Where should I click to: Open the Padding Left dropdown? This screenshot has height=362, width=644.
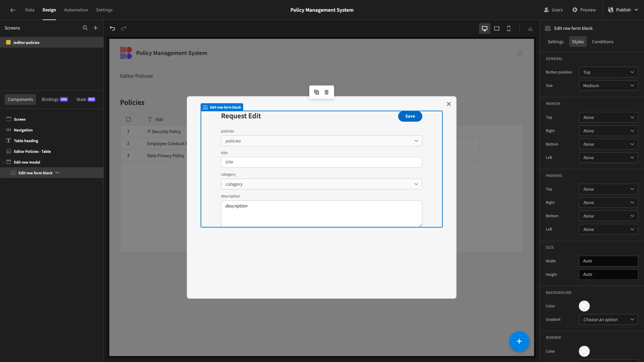coord(608,230)
